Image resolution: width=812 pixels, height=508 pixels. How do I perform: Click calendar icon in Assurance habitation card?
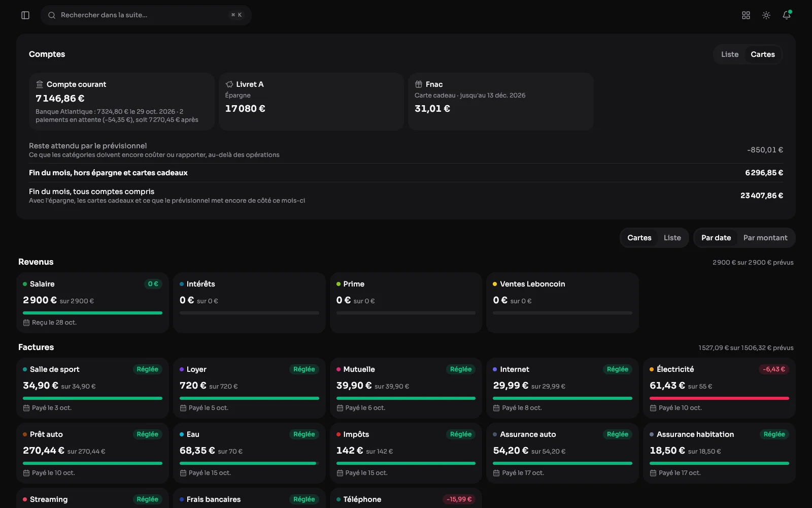[x=653, y=473]
